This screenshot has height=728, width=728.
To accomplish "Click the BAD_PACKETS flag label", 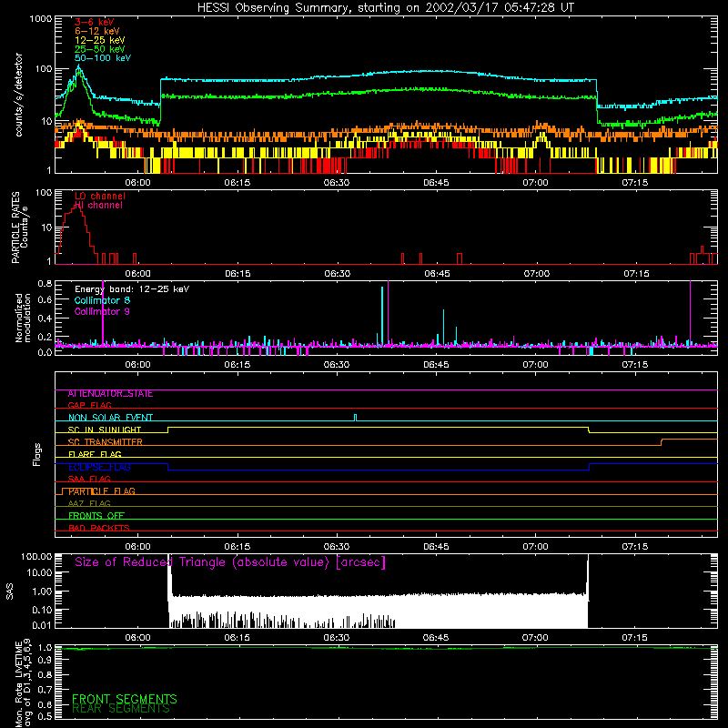I will (99, 529).
